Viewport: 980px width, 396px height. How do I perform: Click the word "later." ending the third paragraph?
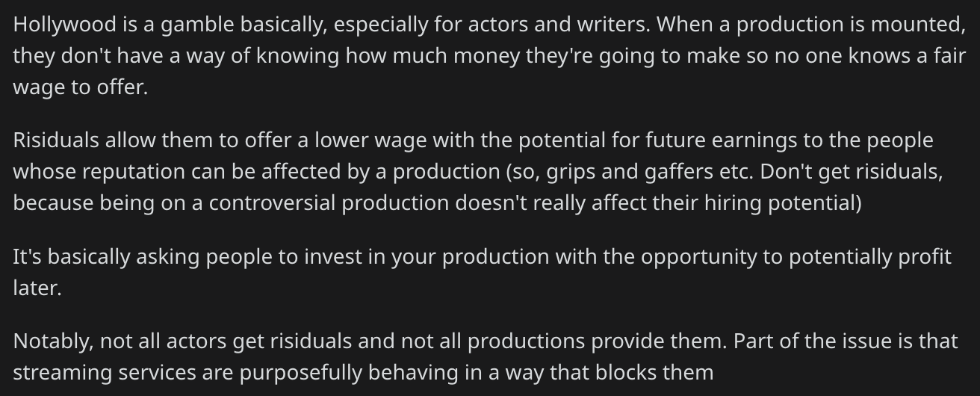37,288
